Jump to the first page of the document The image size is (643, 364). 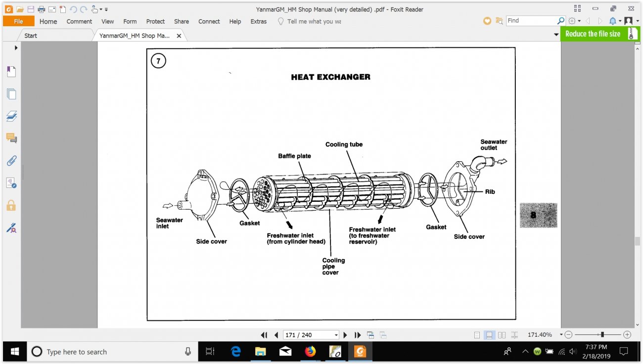click(x=264, y=335)
